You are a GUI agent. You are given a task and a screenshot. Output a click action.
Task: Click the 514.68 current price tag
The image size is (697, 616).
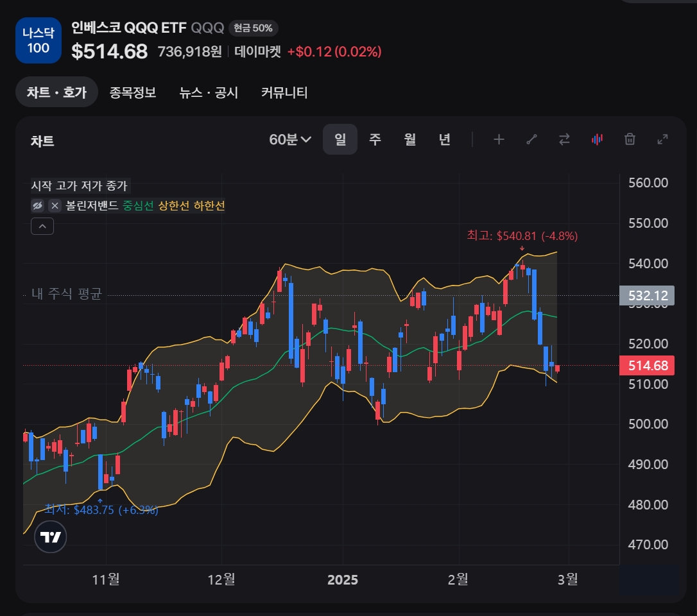coord(647,365)
